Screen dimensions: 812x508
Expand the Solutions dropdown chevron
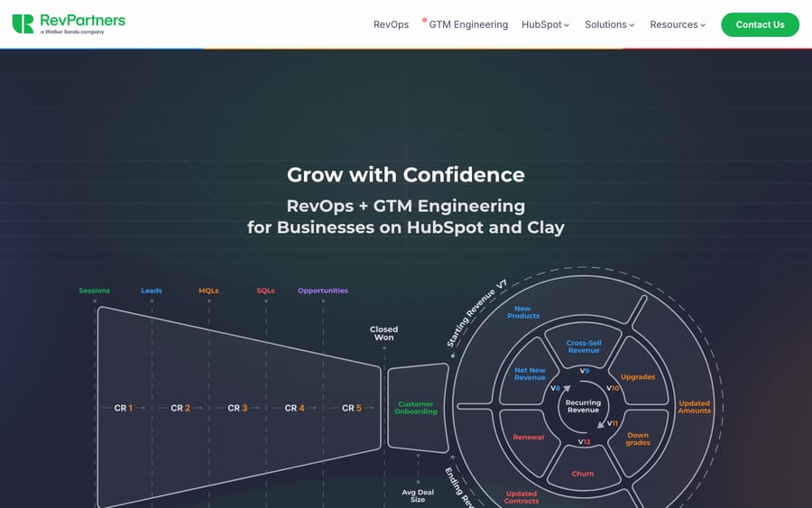click(x=632, y=25)
